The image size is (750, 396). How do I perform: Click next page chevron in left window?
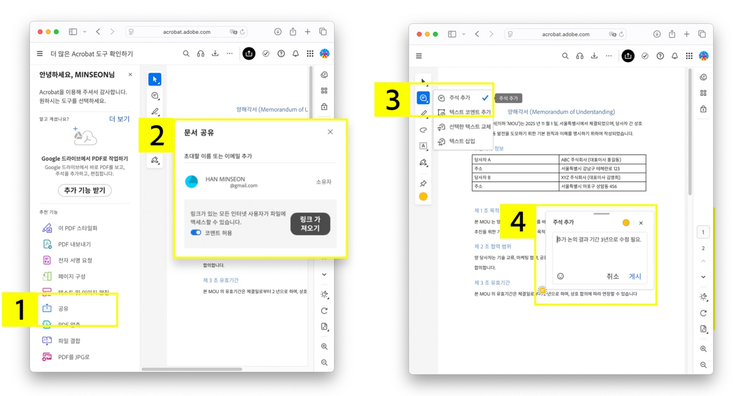pyautogui.click(x=324, y=275)
